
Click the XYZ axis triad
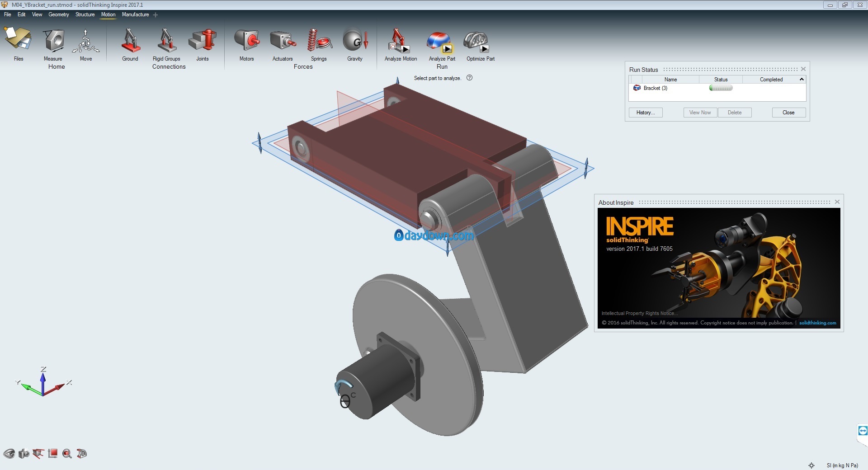43,382
